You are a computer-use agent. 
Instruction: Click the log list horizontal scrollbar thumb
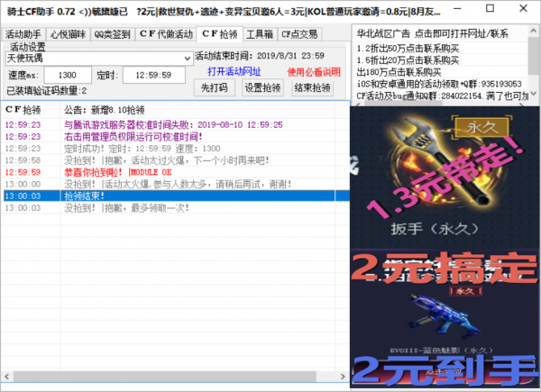tap(165, 377)
